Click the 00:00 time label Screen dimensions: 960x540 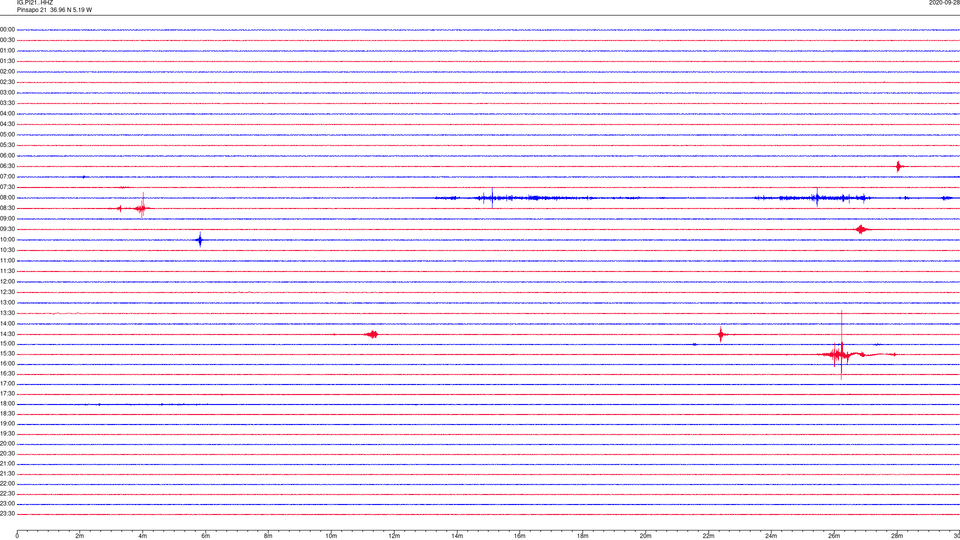[x=7, y=29]
